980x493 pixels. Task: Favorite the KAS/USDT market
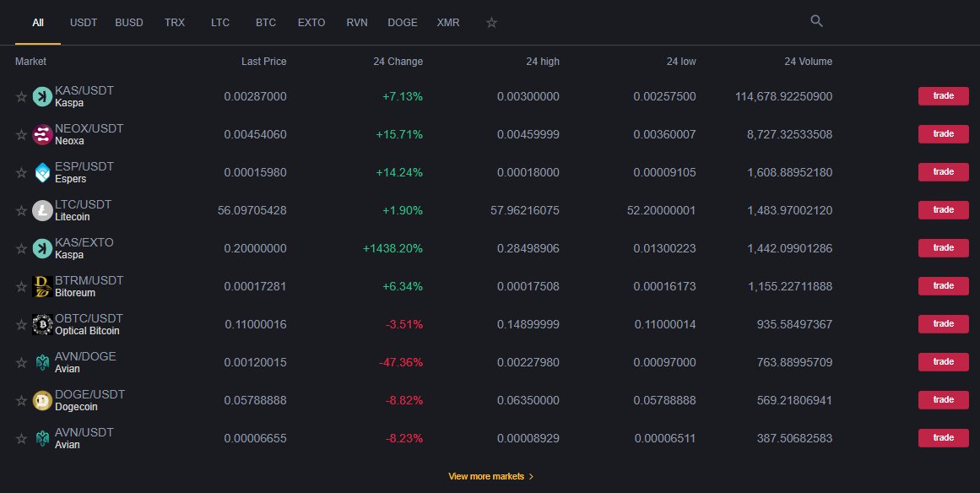21,96
